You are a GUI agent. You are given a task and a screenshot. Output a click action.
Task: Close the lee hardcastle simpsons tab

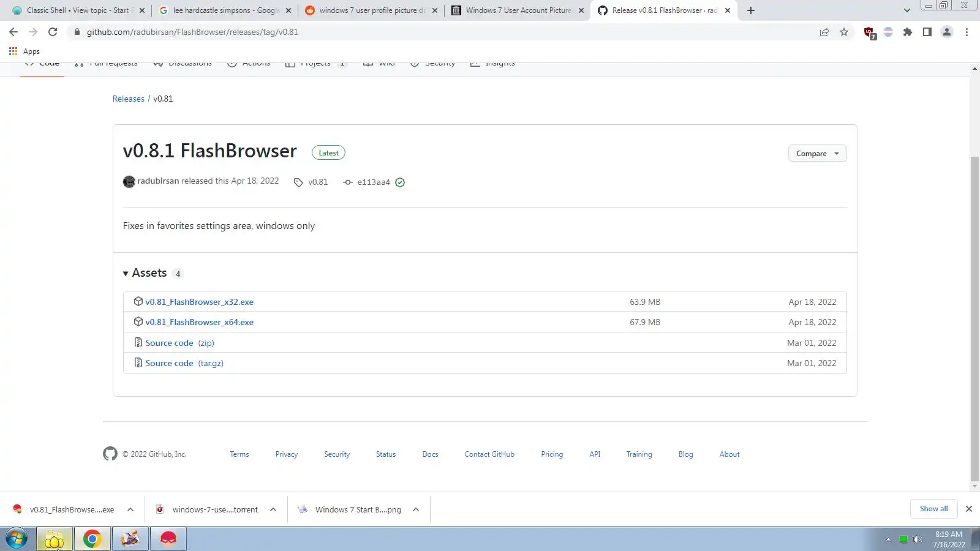coord(288,10)
